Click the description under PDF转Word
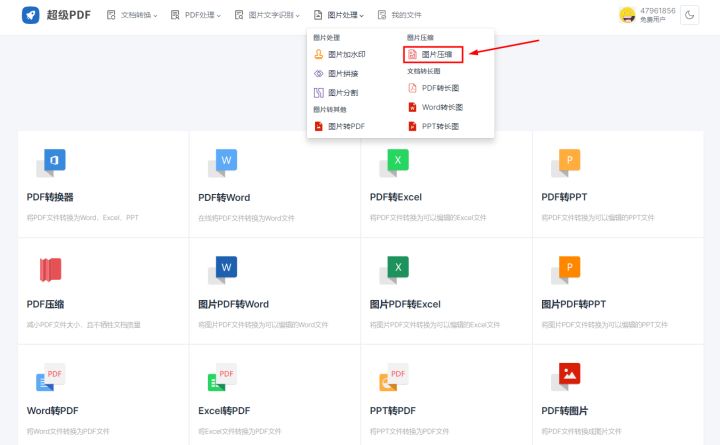The image size is (720, 445). coord(247,218)
